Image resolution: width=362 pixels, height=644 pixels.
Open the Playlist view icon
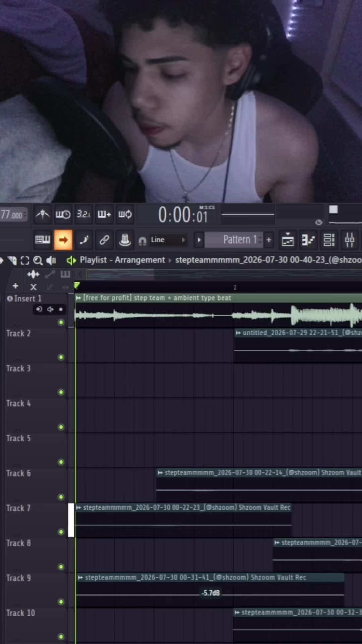point(288,240)
